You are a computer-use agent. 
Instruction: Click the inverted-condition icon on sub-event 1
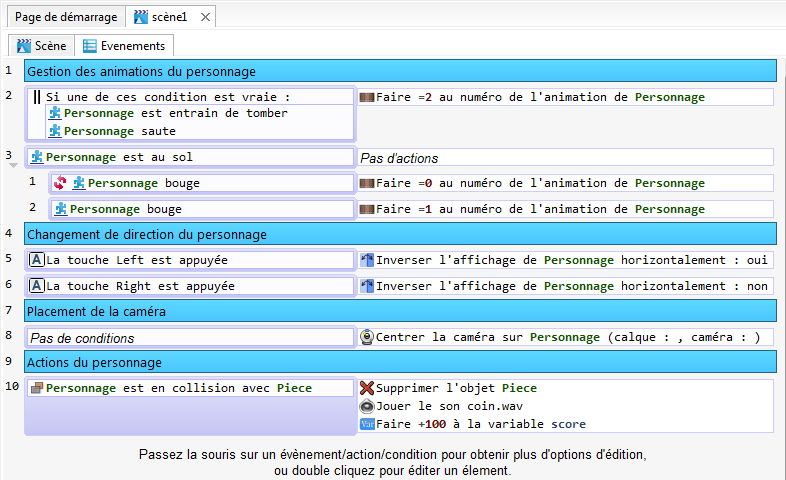pos(59,183)
